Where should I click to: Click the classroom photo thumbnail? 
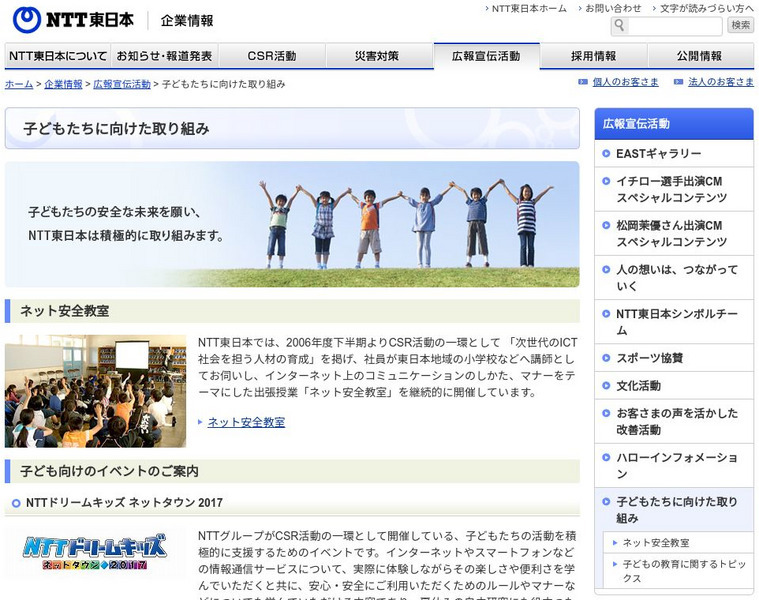[x=95, y=391]
